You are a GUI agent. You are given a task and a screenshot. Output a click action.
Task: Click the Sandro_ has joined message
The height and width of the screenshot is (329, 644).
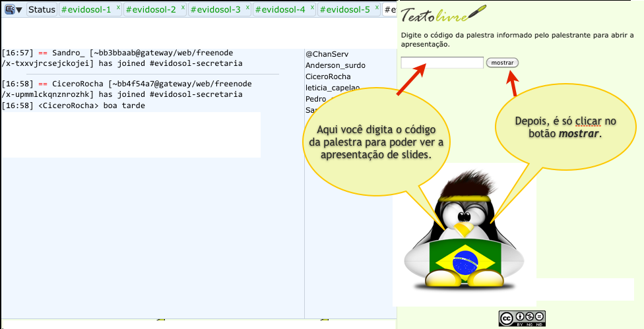tap(122, 58)
